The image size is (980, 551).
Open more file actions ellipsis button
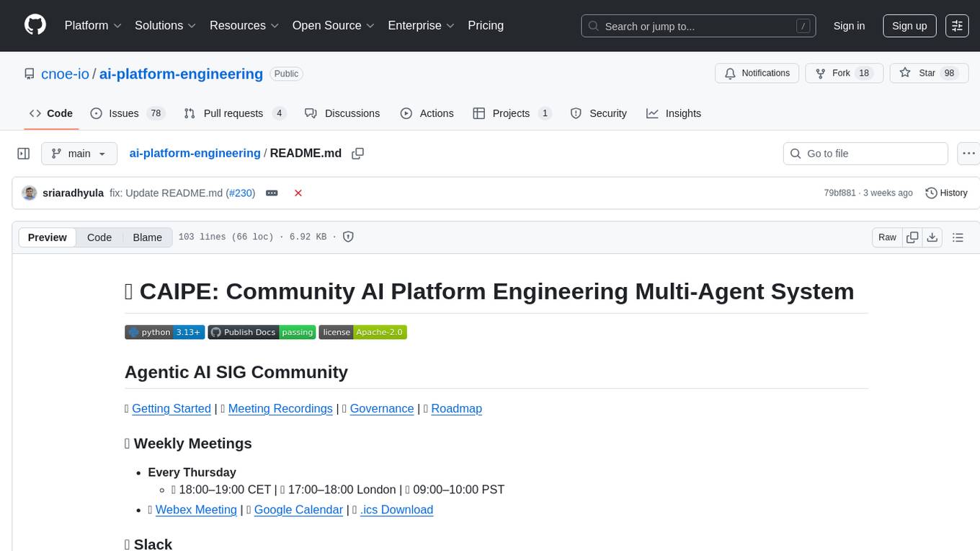pos(968,154)
